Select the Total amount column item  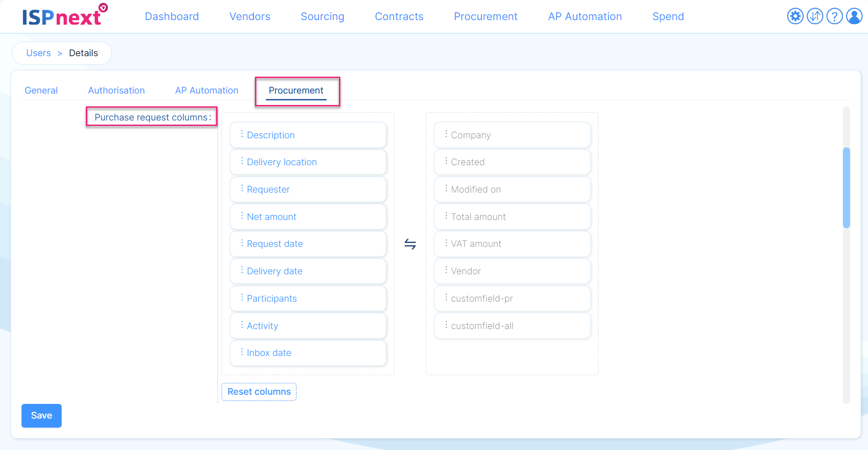point(512,217)
